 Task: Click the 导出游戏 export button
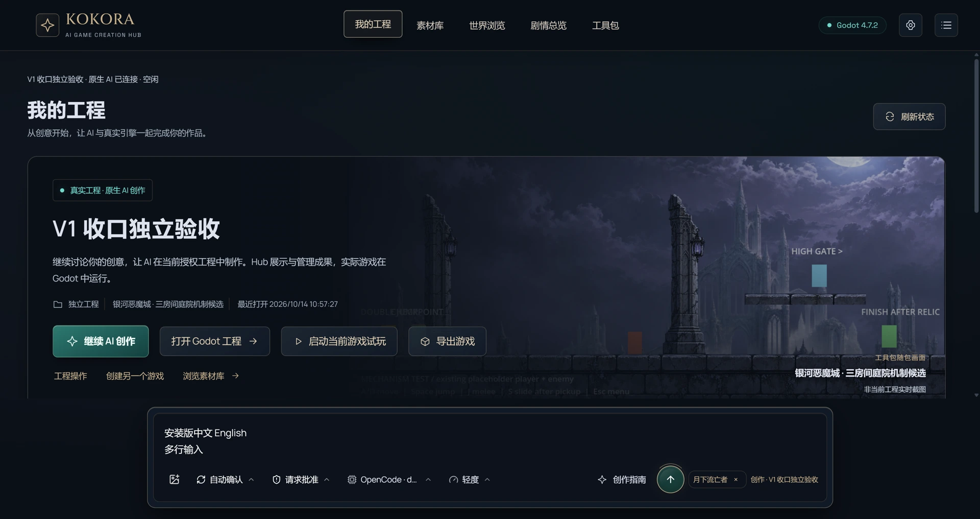[447, 341]
